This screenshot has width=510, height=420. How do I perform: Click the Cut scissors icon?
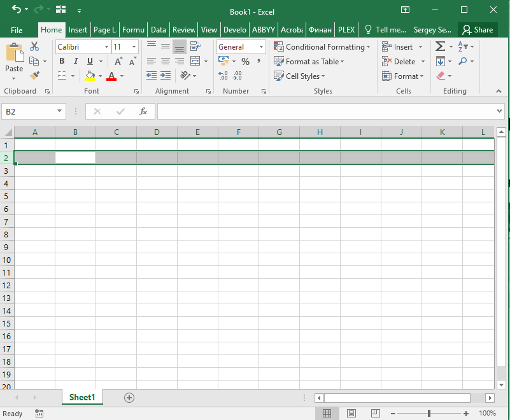pos(34,46)
